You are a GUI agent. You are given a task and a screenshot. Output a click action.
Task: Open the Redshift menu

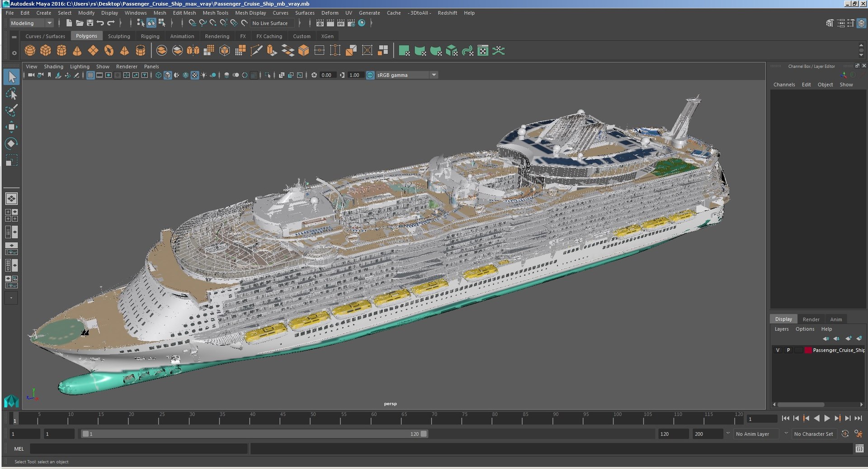tap(447, 13)
